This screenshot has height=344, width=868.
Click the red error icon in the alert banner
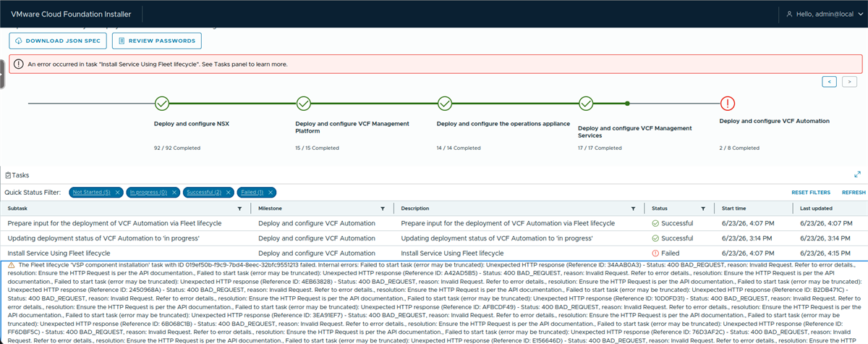coord(18,64)
